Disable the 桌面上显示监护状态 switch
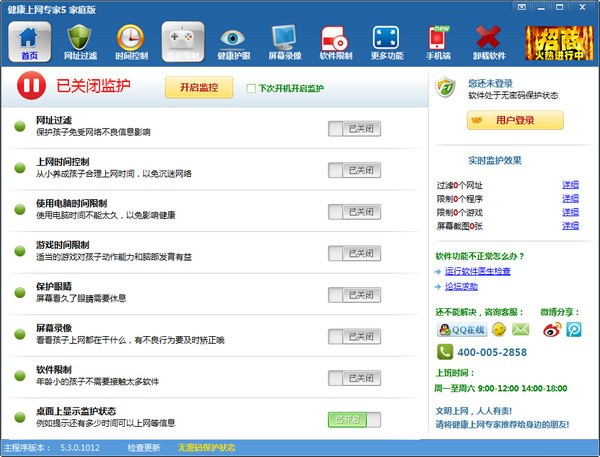Screen dimensions: 600x457 [354, 420]
